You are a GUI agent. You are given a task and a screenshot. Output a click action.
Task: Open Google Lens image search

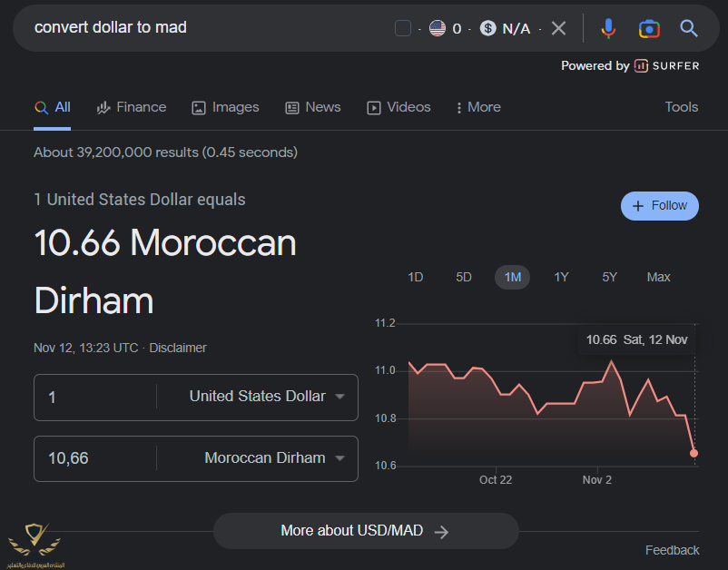(649, 28)
